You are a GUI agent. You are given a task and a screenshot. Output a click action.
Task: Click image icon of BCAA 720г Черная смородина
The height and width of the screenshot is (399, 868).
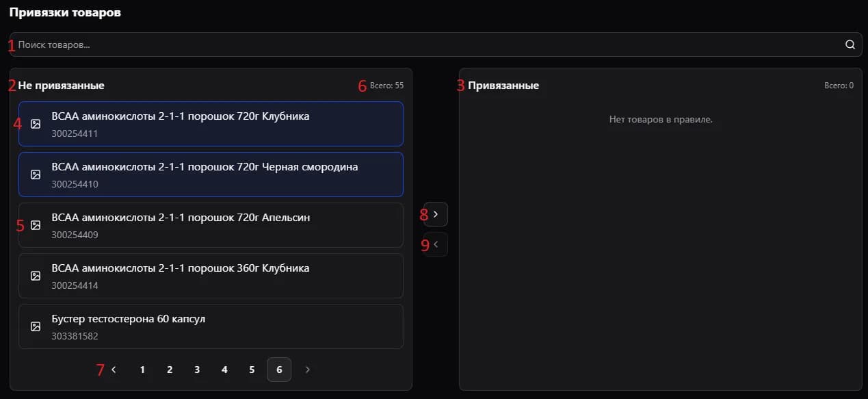coord(36,175)
